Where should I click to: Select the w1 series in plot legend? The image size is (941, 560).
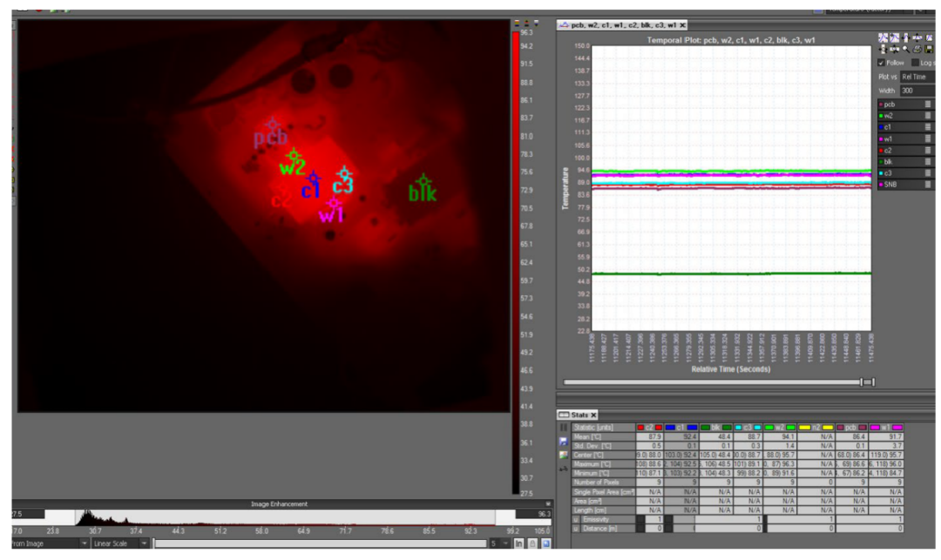click(x=904, y=138)
